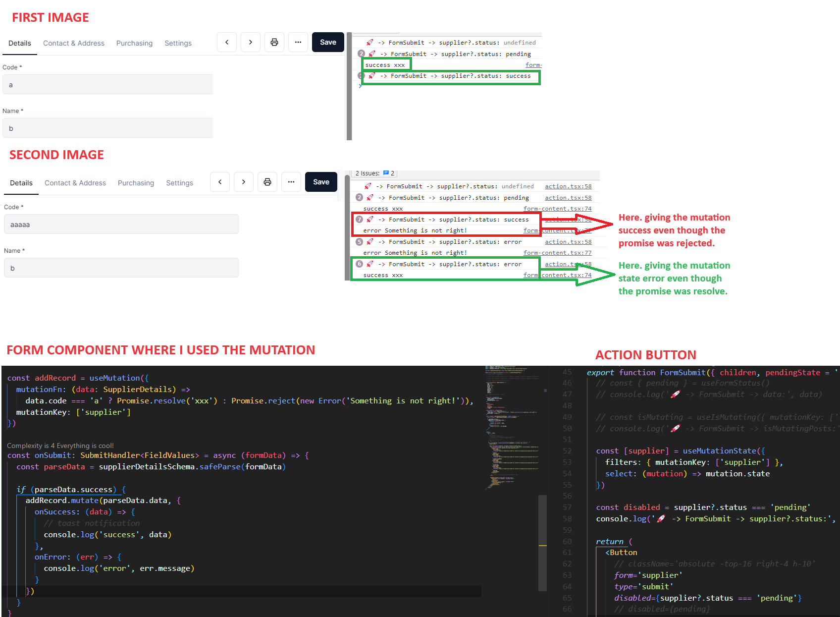Click line number 52 in action editor
This screenshot has height=617, width=840.
click(567, 451)
